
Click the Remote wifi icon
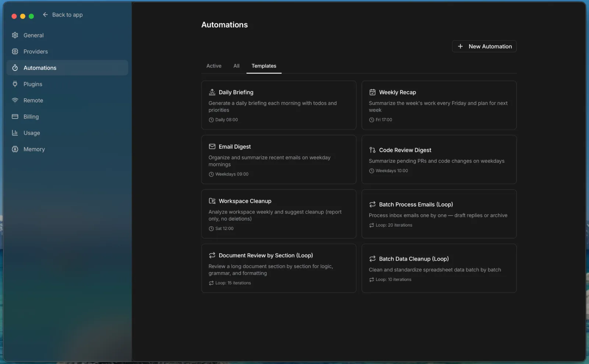(15, 100)
